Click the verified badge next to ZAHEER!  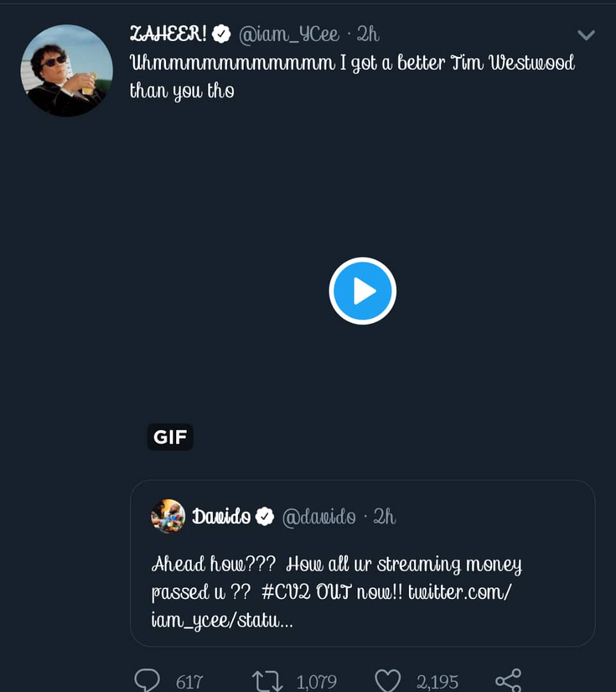(x=222, y=35)
